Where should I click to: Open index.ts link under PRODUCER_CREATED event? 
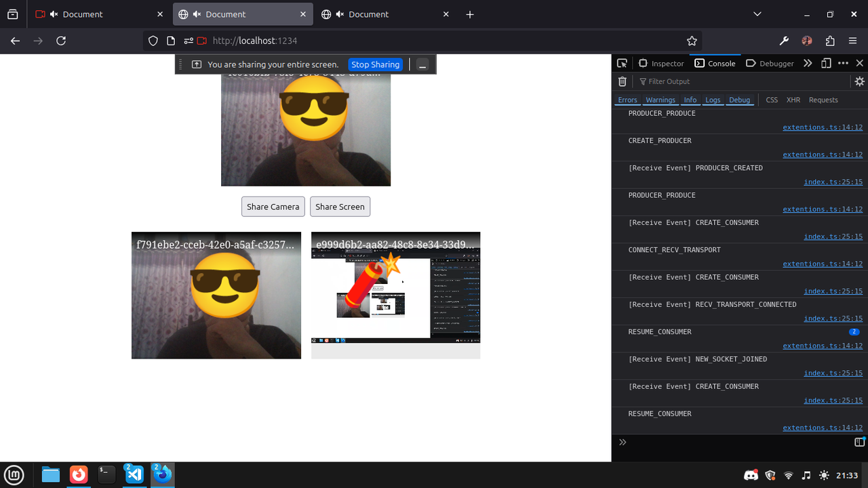(833, 182)
